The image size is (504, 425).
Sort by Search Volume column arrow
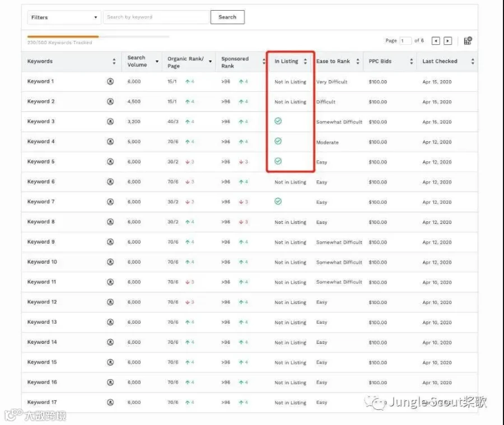[x=157, y=62]
